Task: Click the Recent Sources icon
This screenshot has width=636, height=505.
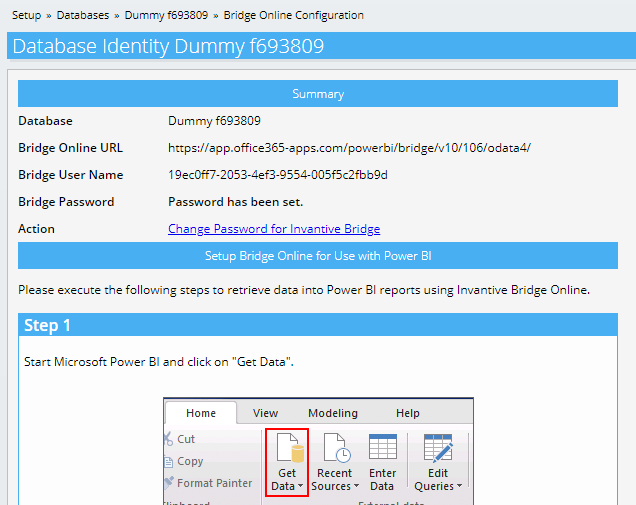Action: point(337,447)
